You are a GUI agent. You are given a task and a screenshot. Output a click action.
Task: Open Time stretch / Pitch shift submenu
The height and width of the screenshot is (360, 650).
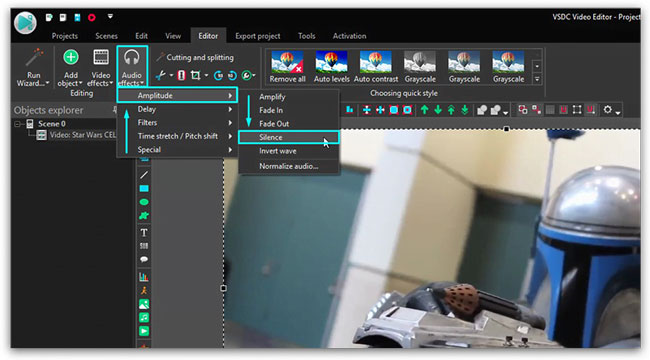click(177, 136)
